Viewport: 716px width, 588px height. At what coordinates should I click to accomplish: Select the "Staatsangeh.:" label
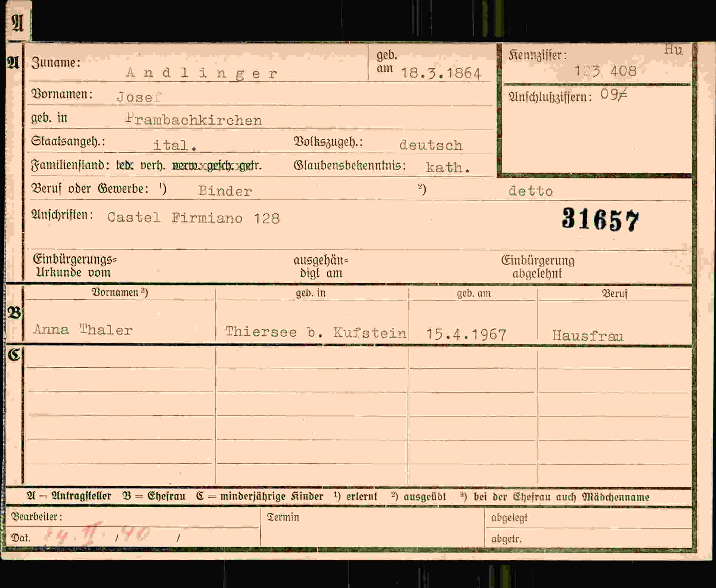click(x=68, y=141)
